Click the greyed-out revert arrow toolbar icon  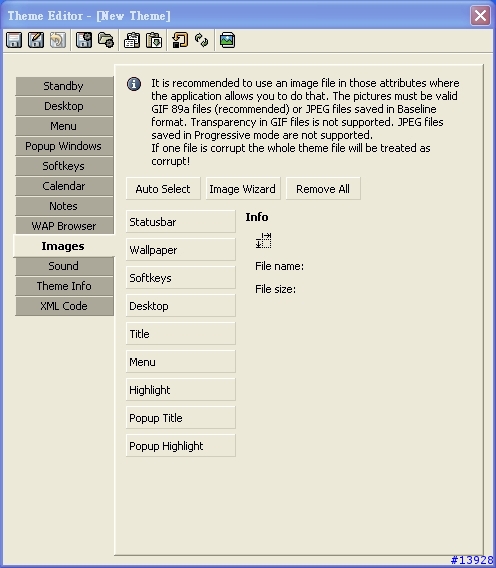[x=58, y=40]
